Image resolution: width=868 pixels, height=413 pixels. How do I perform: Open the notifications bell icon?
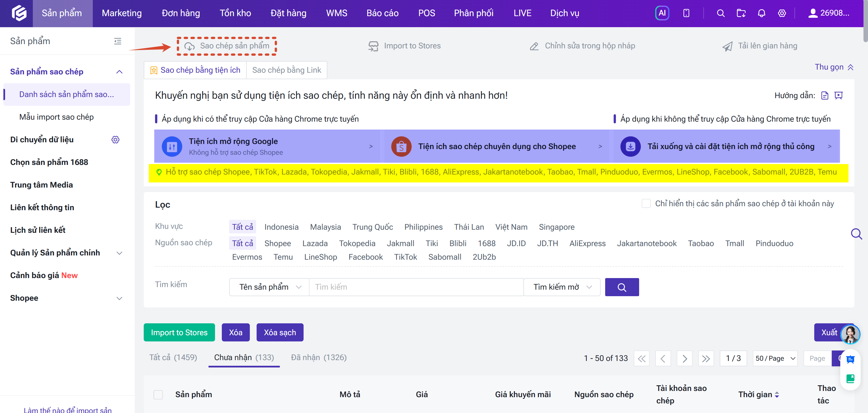coord(762,13)
